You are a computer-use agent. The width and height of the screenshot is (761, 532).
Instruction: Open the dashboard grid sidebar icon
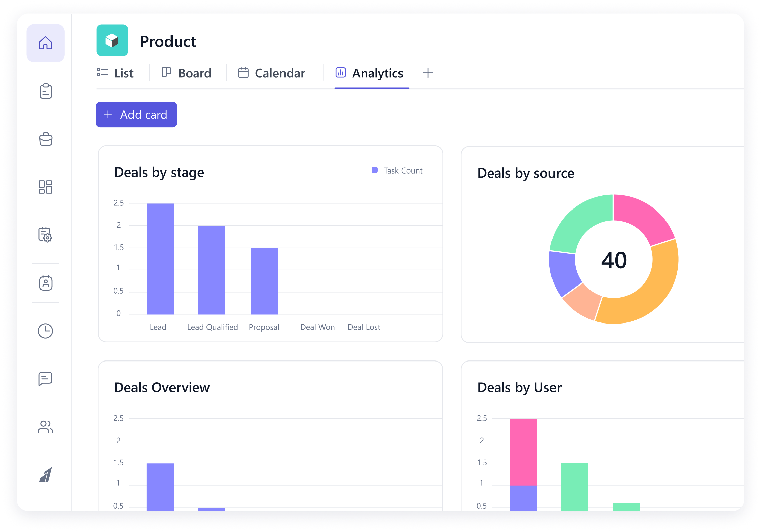[x=45, y=187]
